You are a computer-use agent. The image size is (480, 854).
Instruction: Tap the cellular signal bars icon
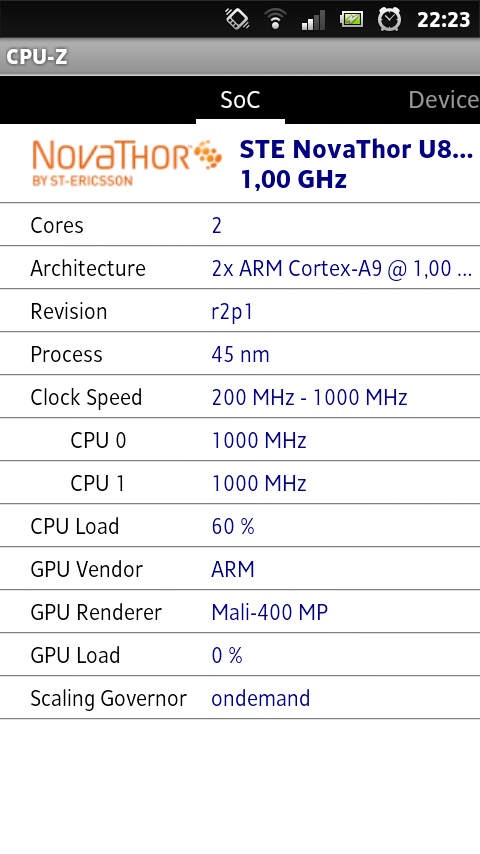[313, 20]
